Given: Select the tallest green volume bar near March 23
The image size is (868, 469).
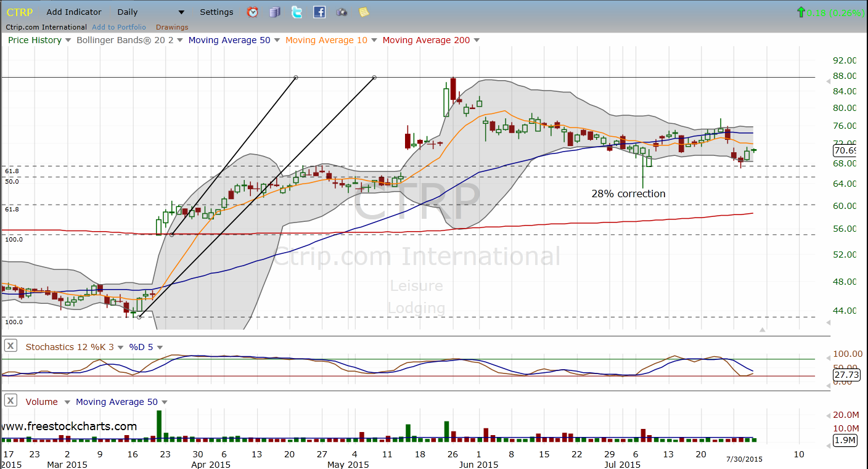Looking at the screenshot, I should 159,425.
